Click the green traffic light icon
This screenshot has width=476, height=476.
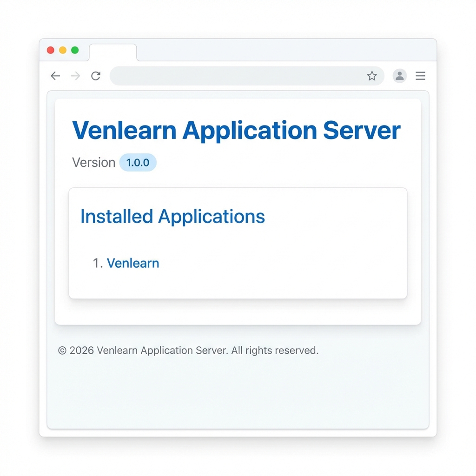75,50
